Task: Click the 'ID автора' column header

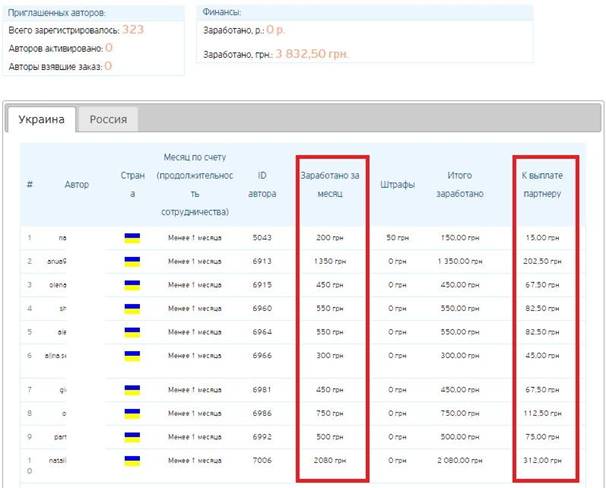Action: (x=262, y=184)
